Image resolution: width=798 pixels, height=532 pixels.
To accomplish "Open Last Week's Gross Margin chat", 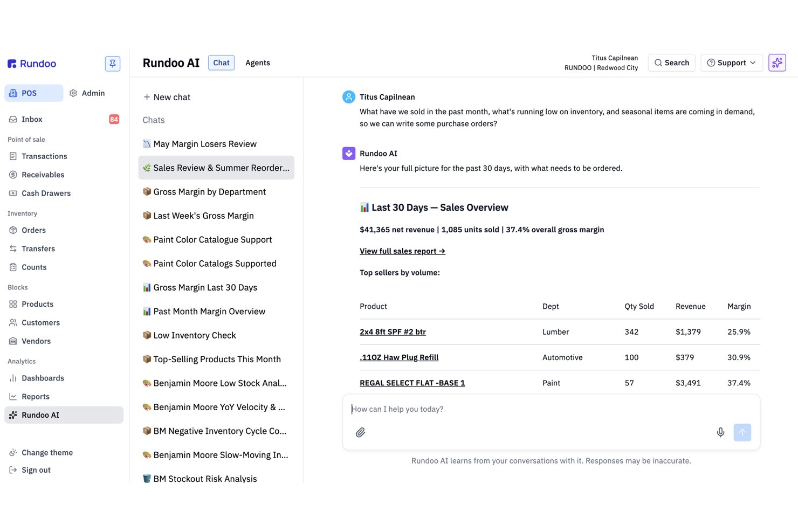I will (x=216, y=216).
